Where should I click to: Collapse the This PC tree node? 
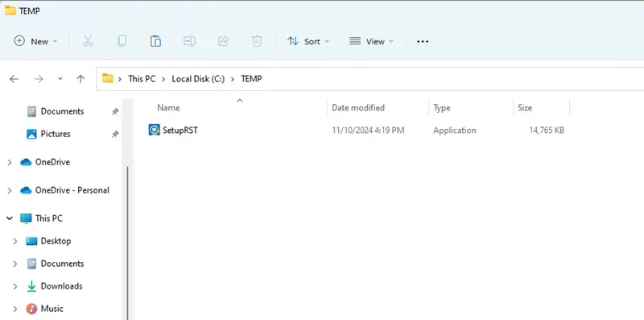10,218
